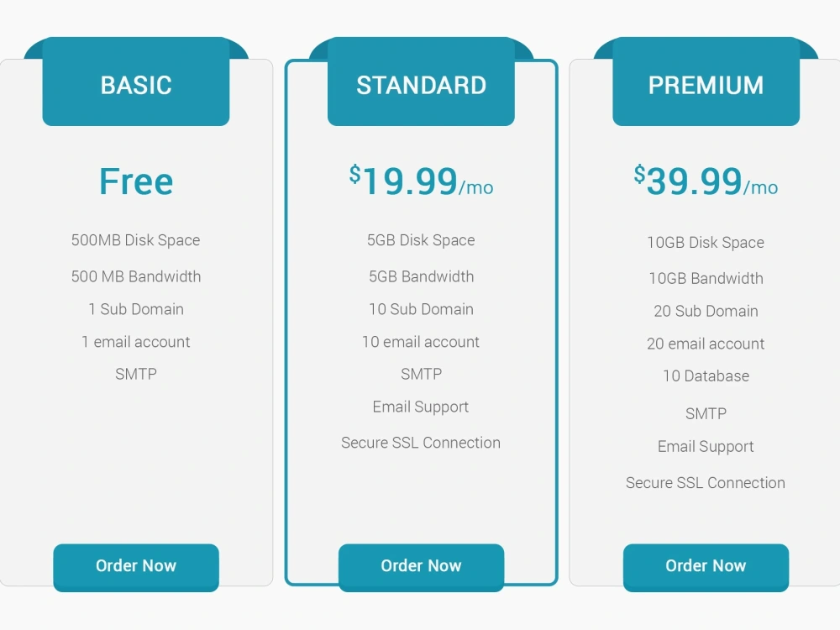Select the 10 Database feature

coord(706,376)
